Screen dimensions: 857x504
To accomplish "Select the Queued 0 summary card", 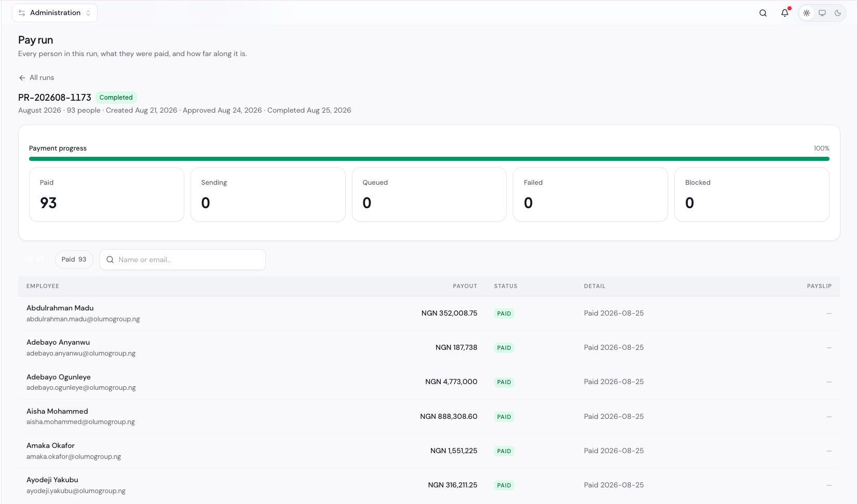I will coord(429,194).
